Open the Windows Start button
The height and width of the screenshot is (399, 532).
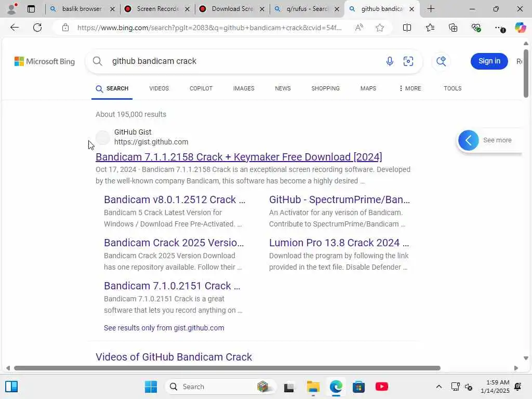tap(151, 387)
